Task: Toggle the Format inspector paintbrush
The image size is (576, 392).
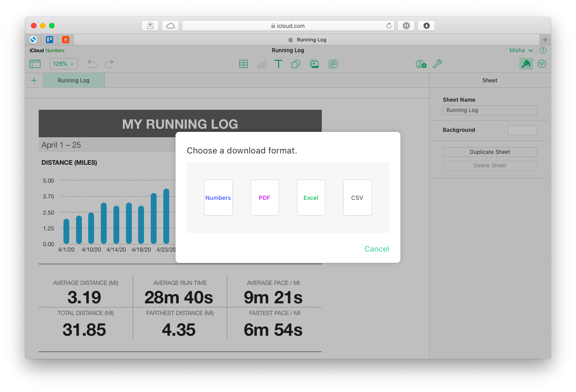Action: tap(526, 63)
